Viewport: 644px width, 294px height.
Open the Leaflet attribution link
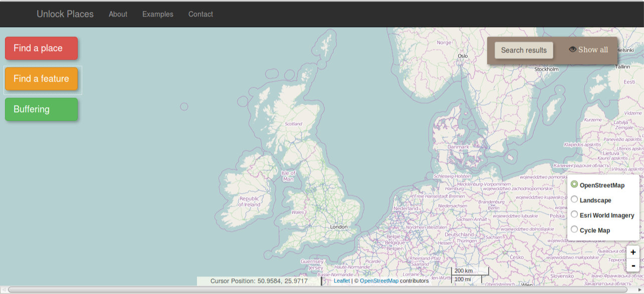342,281
